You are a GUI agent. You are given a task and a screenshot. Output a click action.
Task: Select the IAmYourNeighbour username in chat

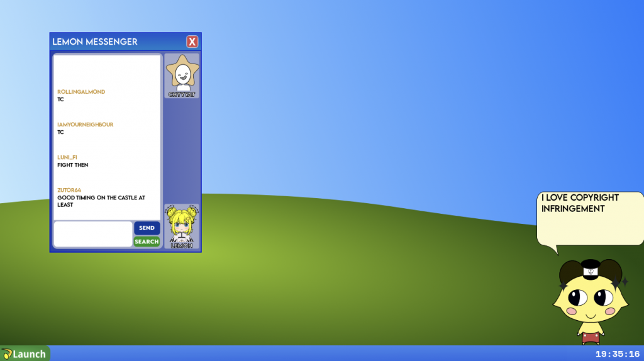click(85, 125)
